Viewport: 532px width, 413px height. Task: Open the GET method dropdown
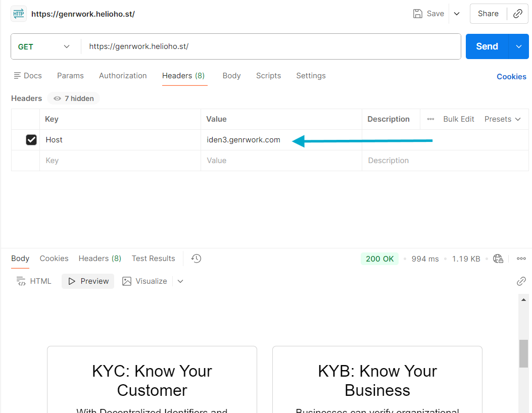pyautogui.click(x=43, y=46)
